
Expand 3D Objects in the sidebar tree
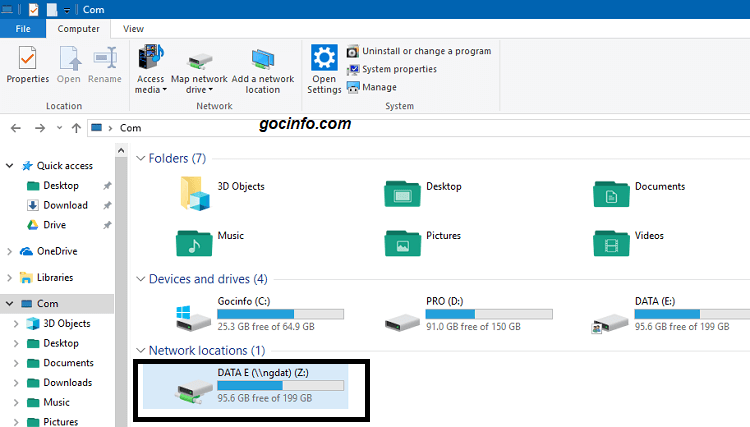click(x=16, y=324)
